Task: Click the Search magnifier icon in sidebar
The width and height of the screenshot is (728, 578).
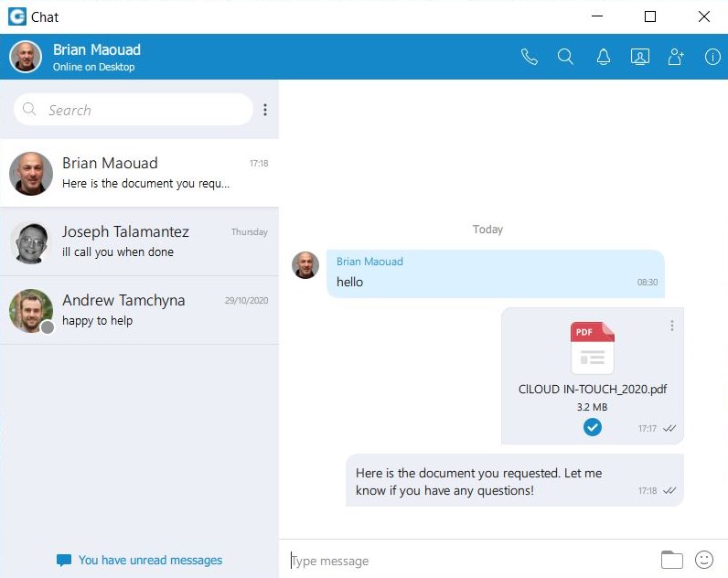Action: pos(29,109)
